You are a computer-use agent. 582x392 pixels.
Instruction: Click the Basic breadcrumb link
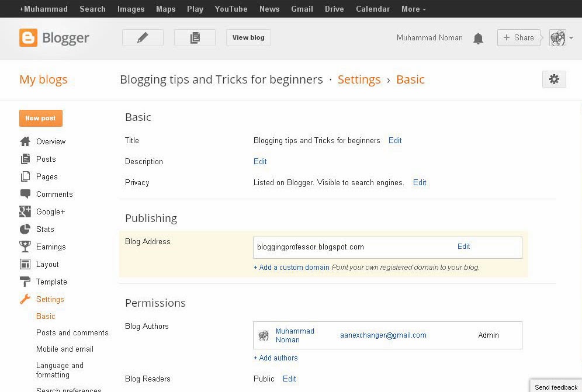410,79
